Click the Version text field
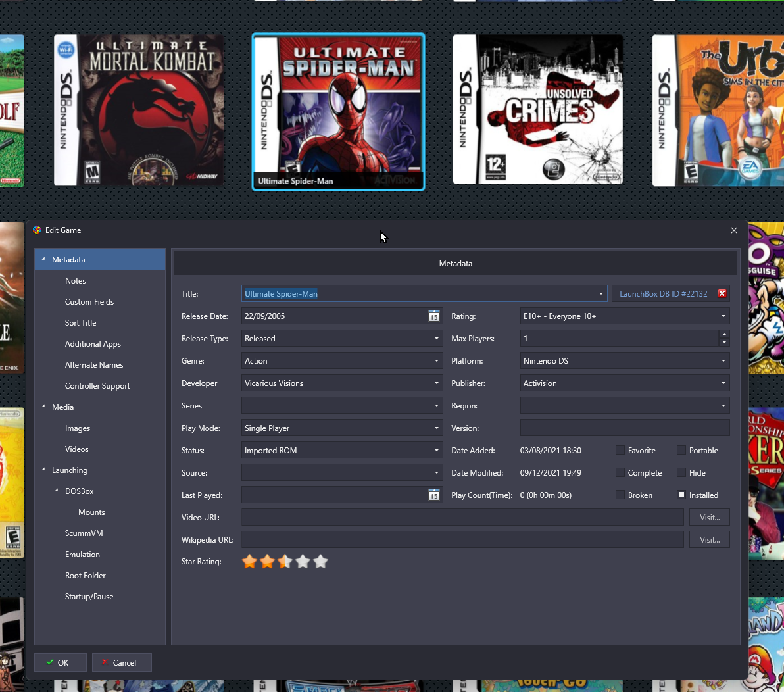The width and height of the screenshot is (784, 692). pyautogui.click(x=624, y=428)
